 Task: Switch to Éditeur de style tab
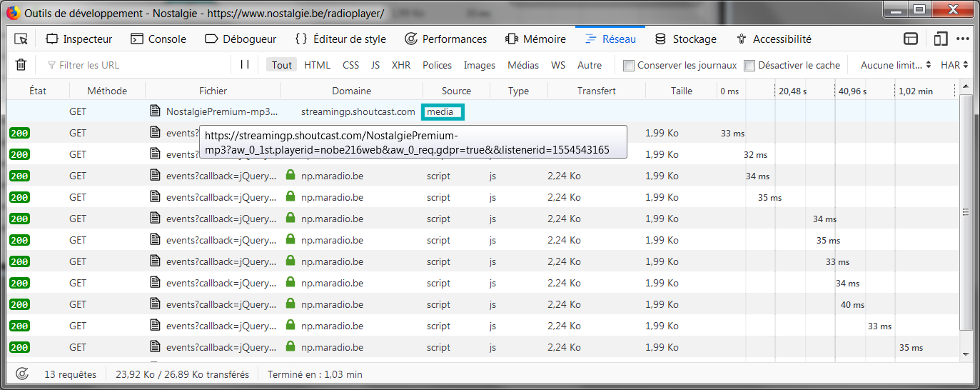click(340, 39)
